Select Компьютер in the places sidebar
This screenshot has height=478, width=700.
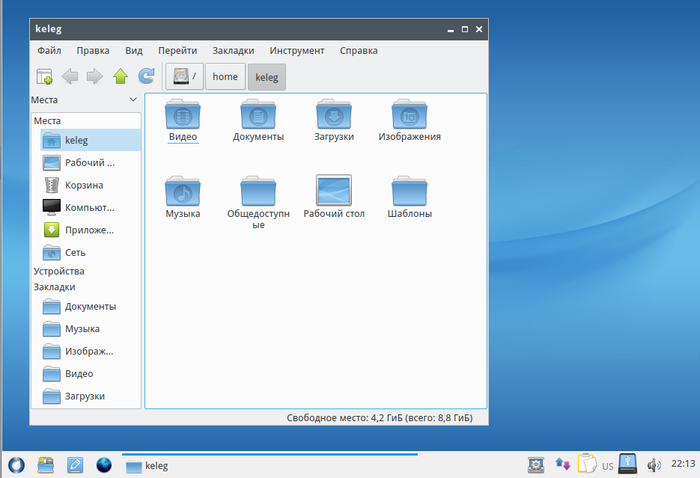[x=88, y=208]
